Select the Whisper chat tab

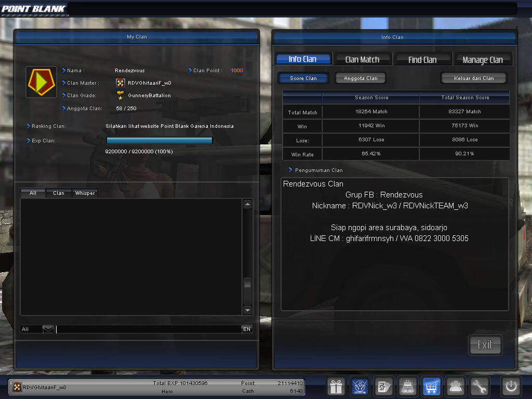85,193
